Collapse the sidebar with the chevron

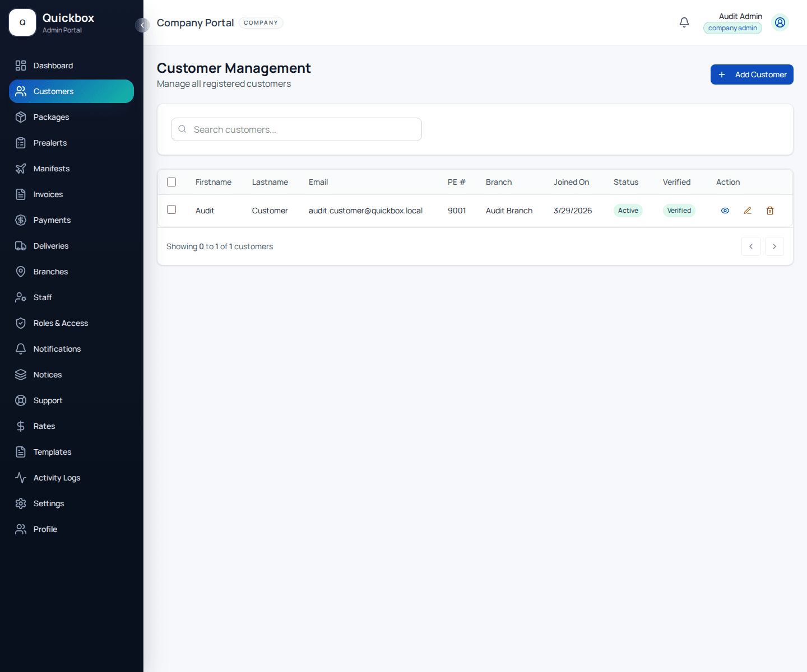coord(142,25)
